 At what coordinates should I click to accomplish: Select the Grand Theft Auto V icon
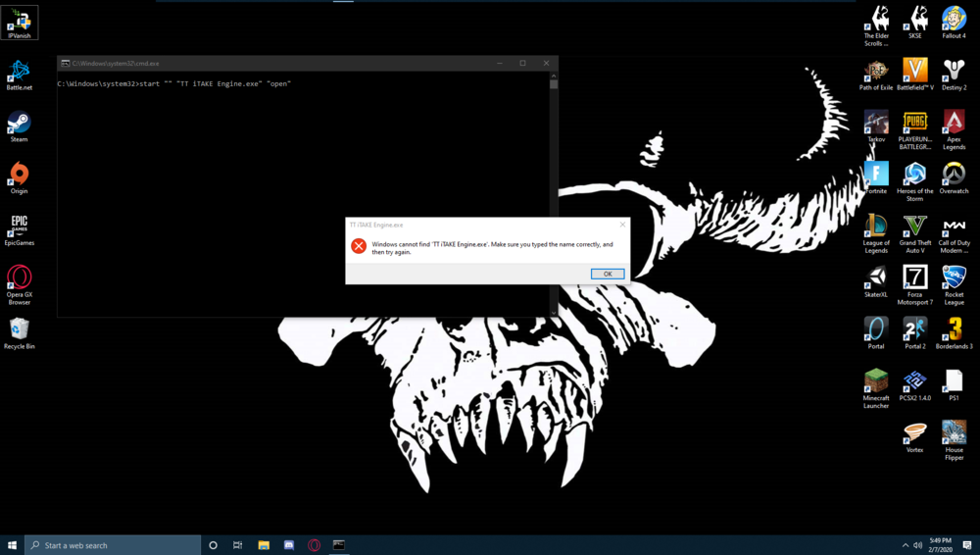click(915, 234)
